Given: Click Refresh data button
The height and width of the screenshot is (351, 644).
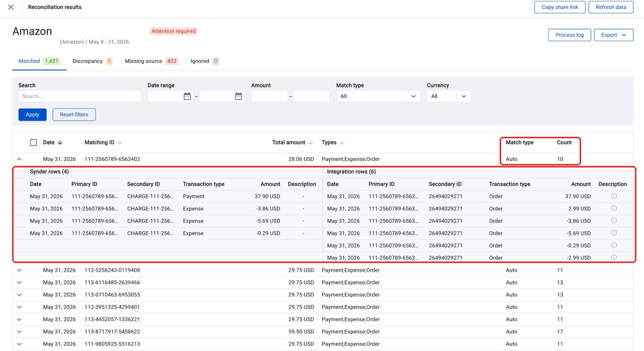Looking at the screenshot, I should pyautogui.click(x=611, y=7).
